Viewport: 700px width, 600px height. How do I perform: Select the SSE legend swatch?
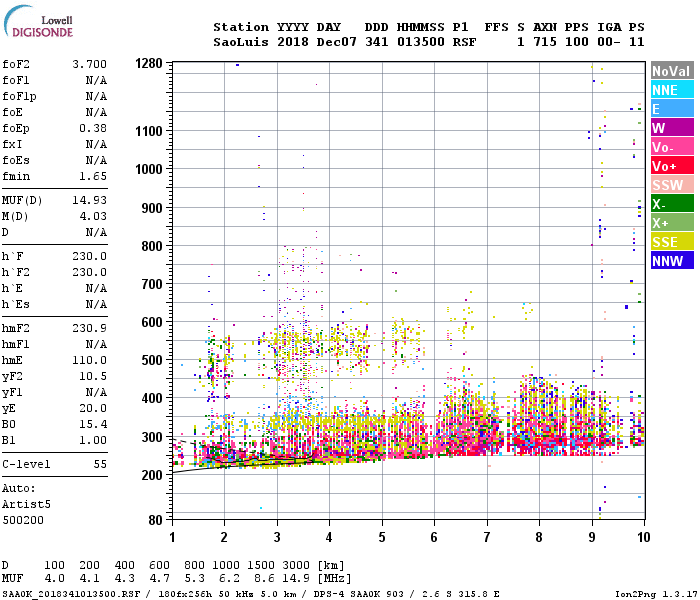point(672,242)
